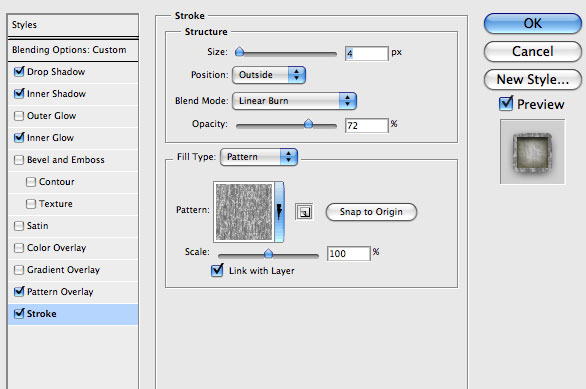The width and height of the screenshot is (586, 389).
Task: Toggle the Inner Glow checkbox
Action: [x=19, y=138]
